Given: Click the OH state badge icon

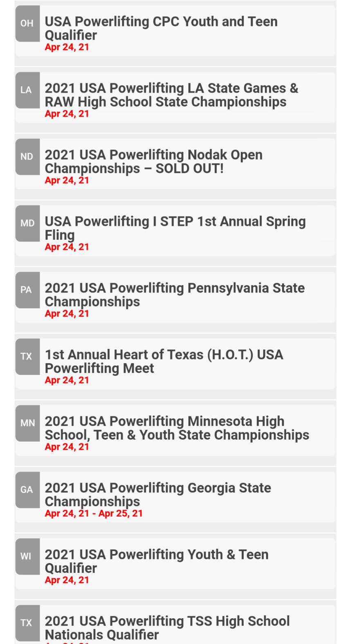Looking at the screenshot, I should (x=27, y=23).
